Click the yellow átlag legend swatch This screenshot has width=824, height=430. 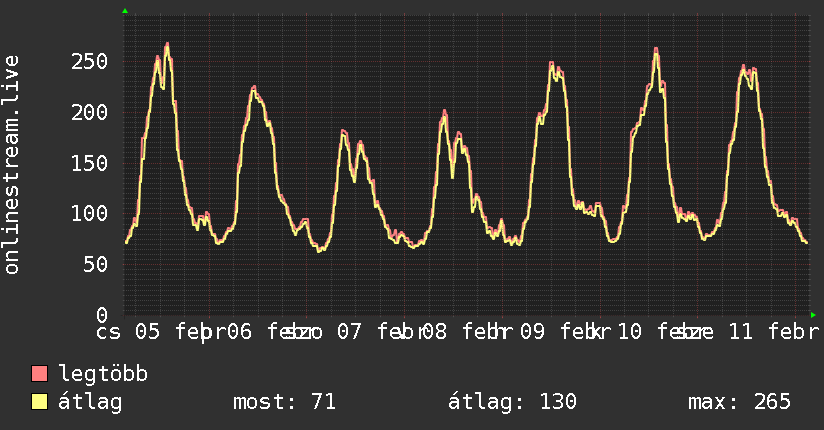click(x=39, y=401)
